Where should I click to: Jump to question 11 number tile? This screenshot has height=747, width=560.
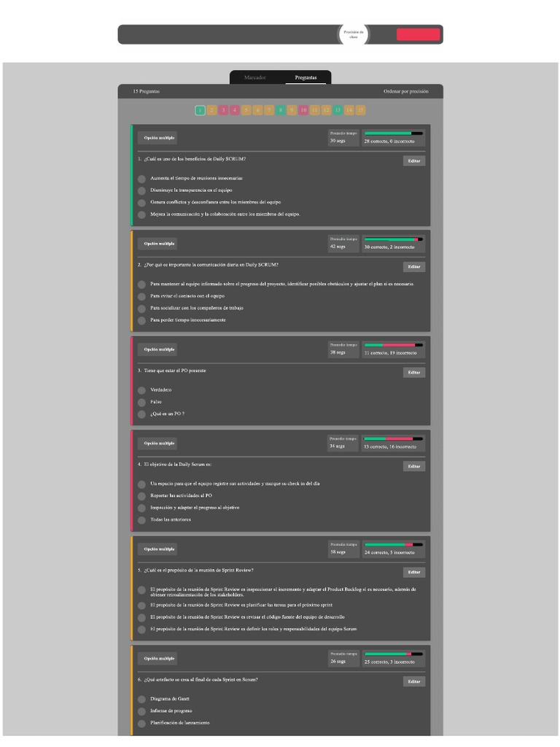point(315,110)
